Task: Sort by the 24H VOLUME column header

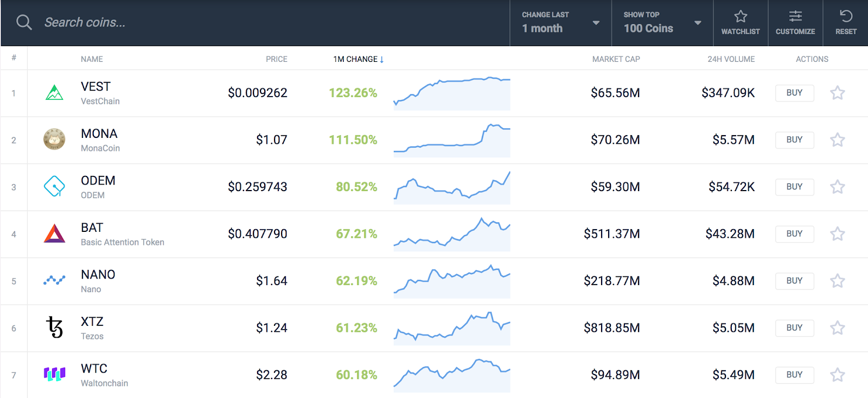Action: (731, 59)
